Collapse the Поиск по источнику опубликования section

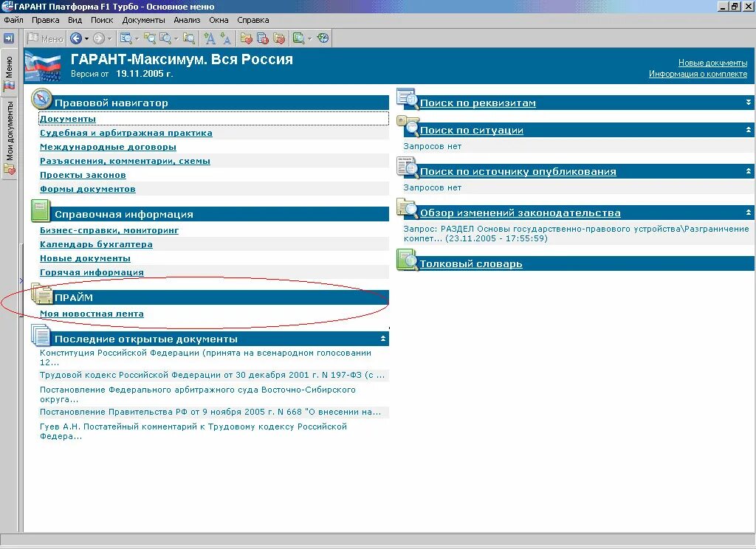point(749,171)
